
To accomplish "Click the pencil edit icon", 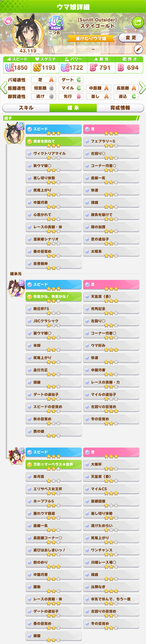I will click(138, 49).
